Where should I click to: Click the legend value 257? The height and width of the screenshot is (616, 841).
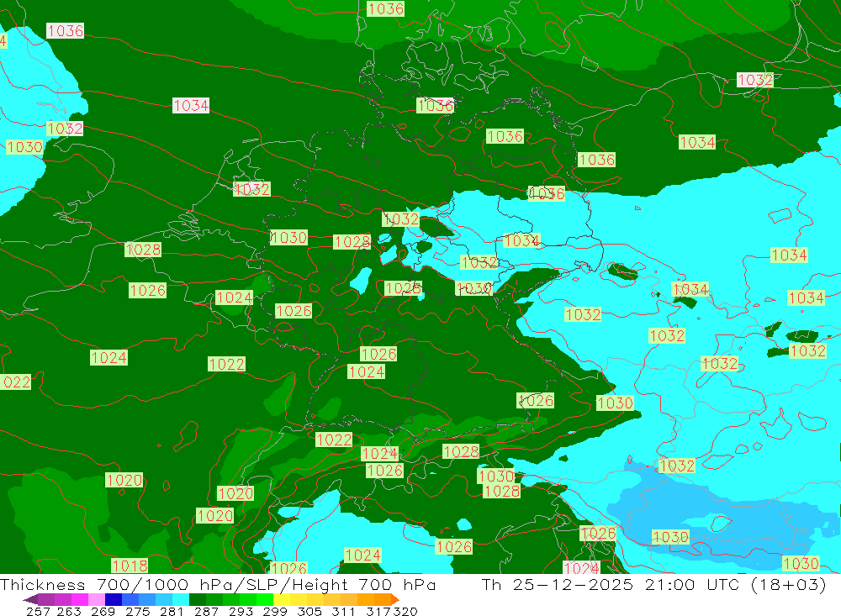pos(38,611)
